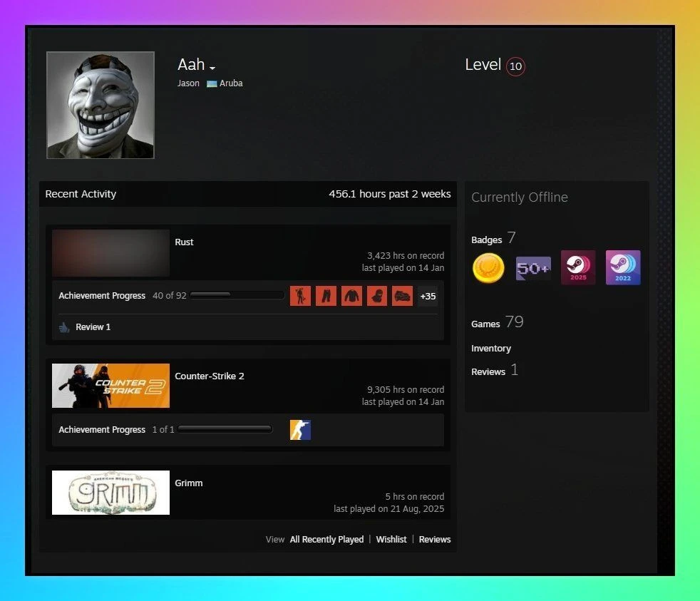Click the Level text in the header
The image size is (700, 601).
483,65
